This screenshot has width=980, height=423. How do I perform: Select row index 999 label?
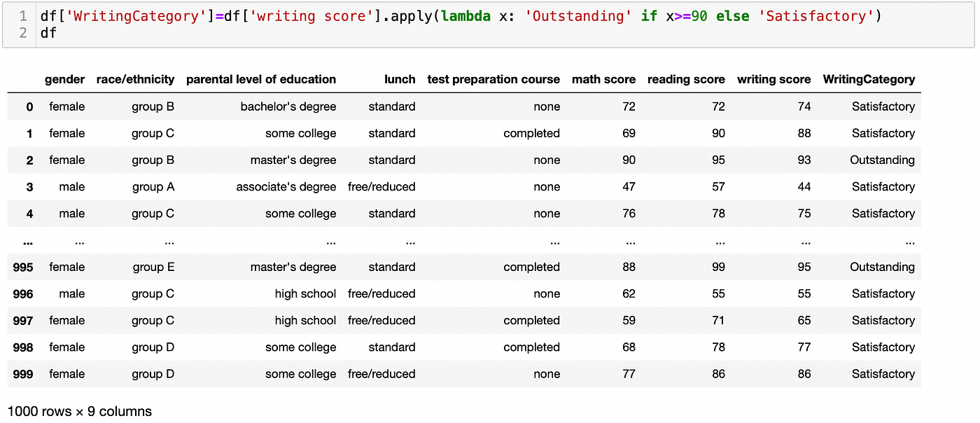click(23, 374)
